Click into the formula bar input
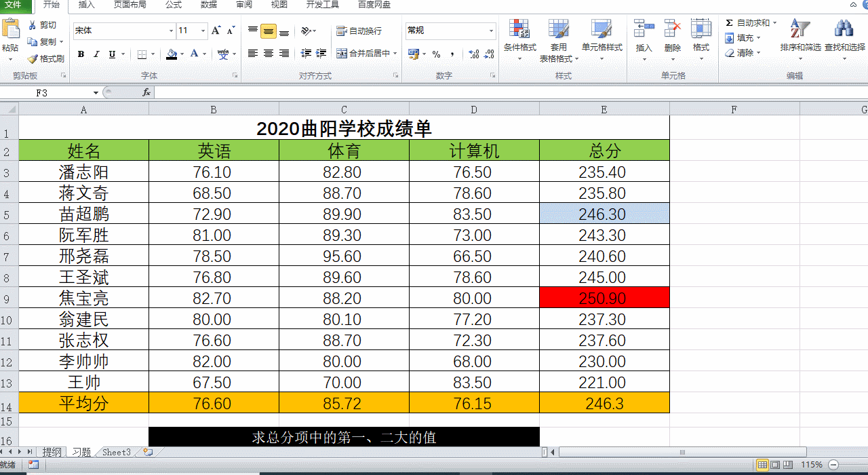This screenshot has height=475, width=868. (511, 92)
